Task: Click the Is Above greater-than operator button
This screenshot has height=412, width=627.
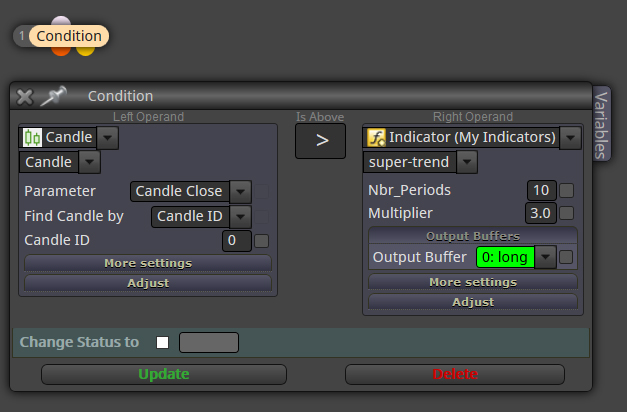Action: (320, 141)
